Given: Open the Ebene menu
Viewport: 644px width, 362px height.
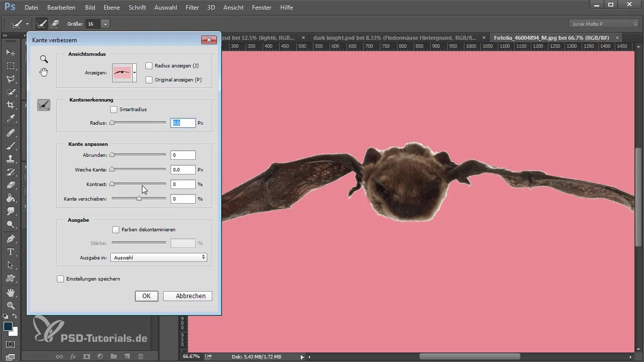Looking at the screenshot, I should [x=112, y=8].
